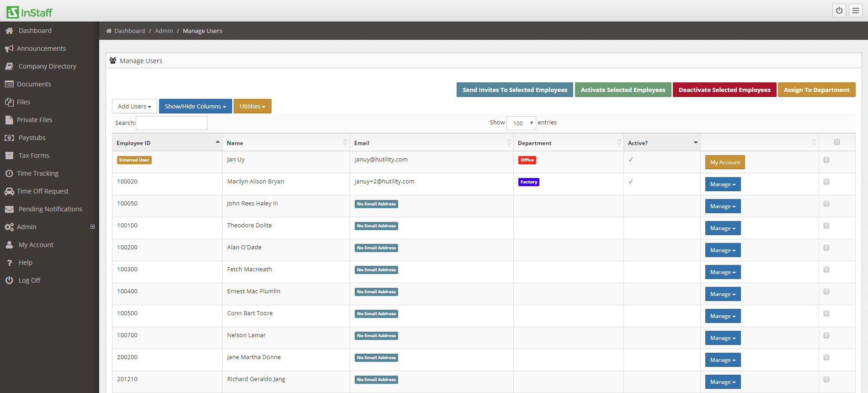This screenshot has height=393, width=868.
Task: Click the Company Directory book icon
Action: (9, 66)
